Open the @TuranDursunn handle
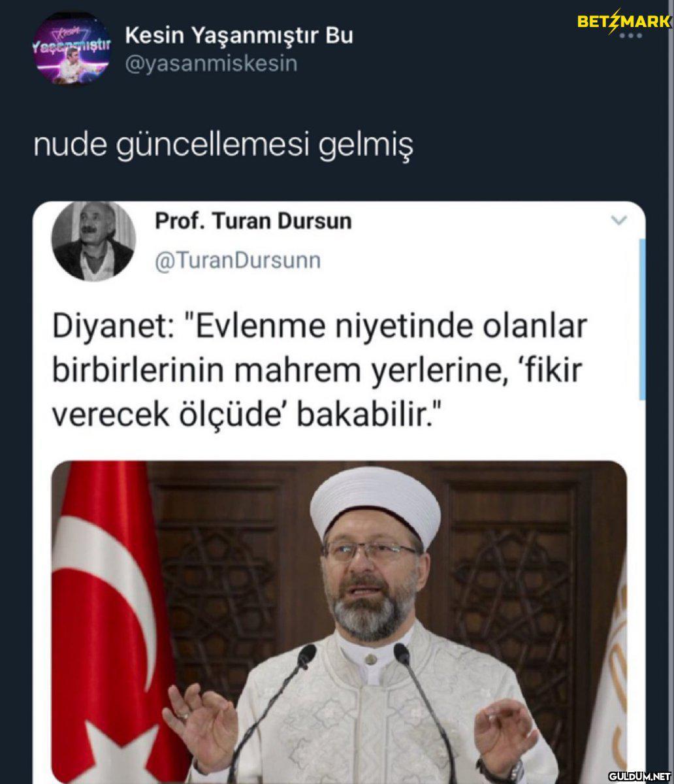This screenshot has height=784, width=674. tap(238, 261)
